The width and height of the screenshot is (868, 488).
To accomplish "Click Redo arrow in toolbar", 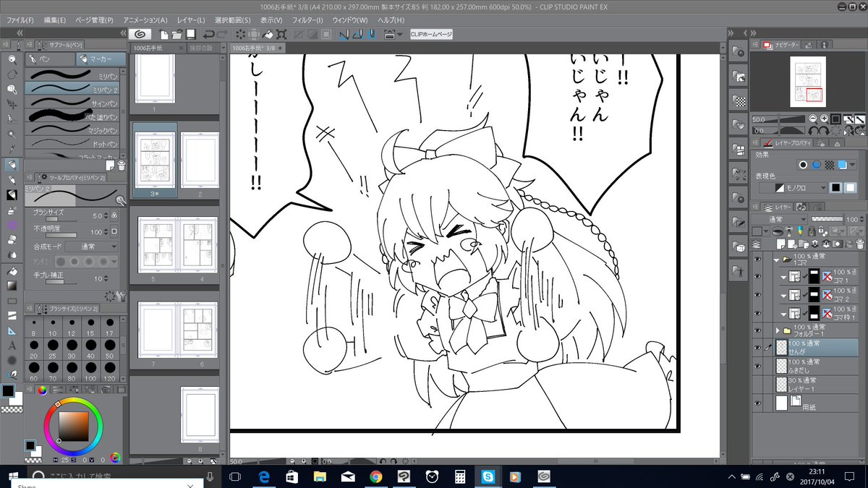I will [224, 34].
